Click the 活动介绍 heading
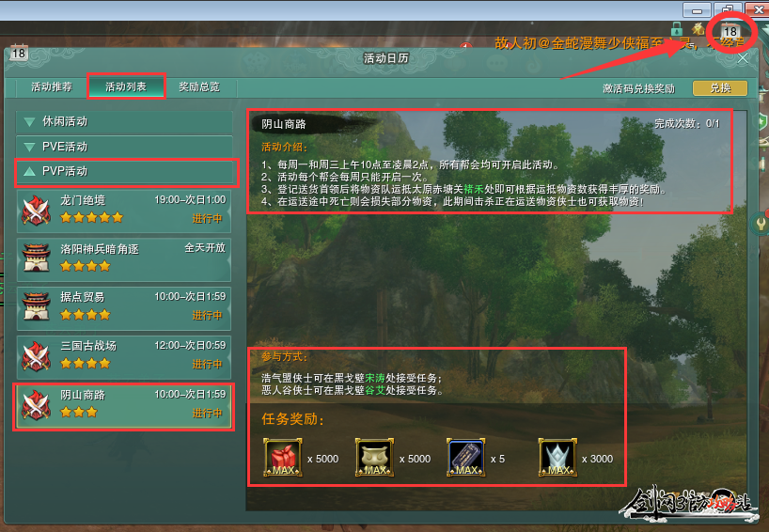Viewport: 769px width, 532px height. coord(284,147)
